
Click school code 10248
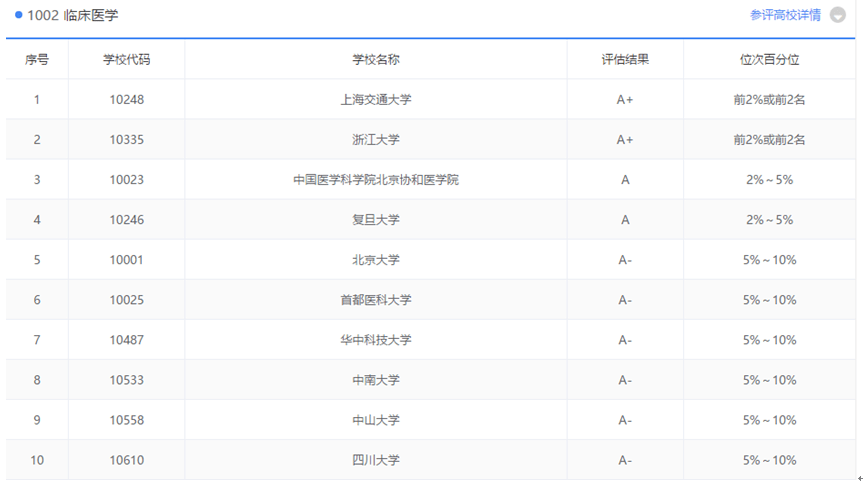tap(127, 99)
